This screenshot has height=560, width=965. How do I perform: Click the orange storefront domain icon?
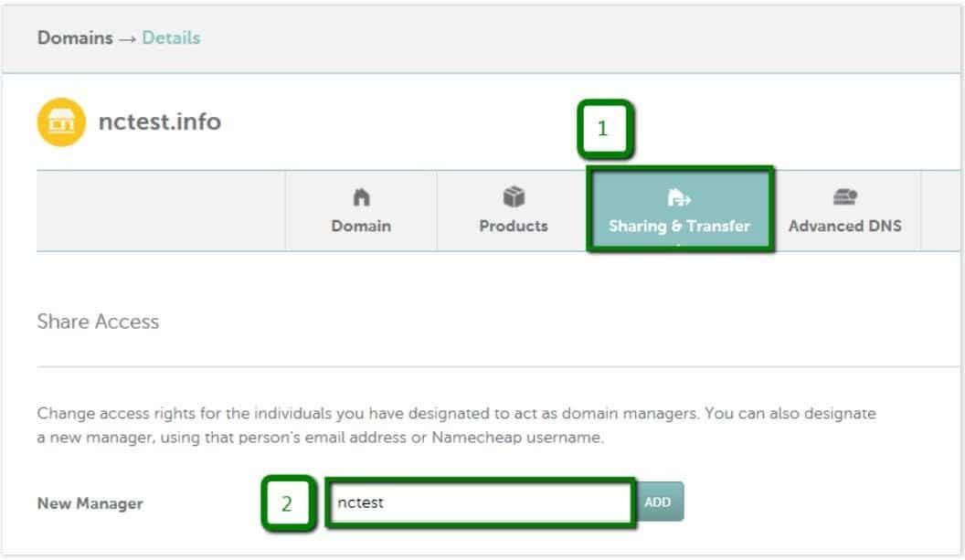pyautogui.click(x=61, y=122)
